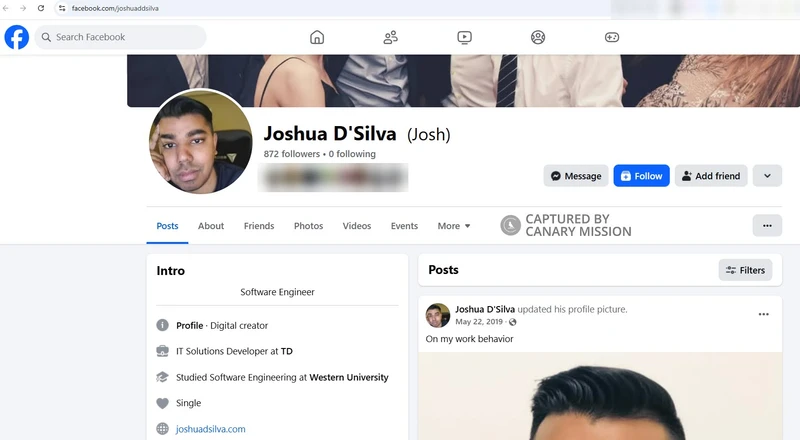Image resolution: width=800 pixels, height=440 pixels.
Task: Click the graduation cap icon beside Western University
Action: (x=162, y=377)
